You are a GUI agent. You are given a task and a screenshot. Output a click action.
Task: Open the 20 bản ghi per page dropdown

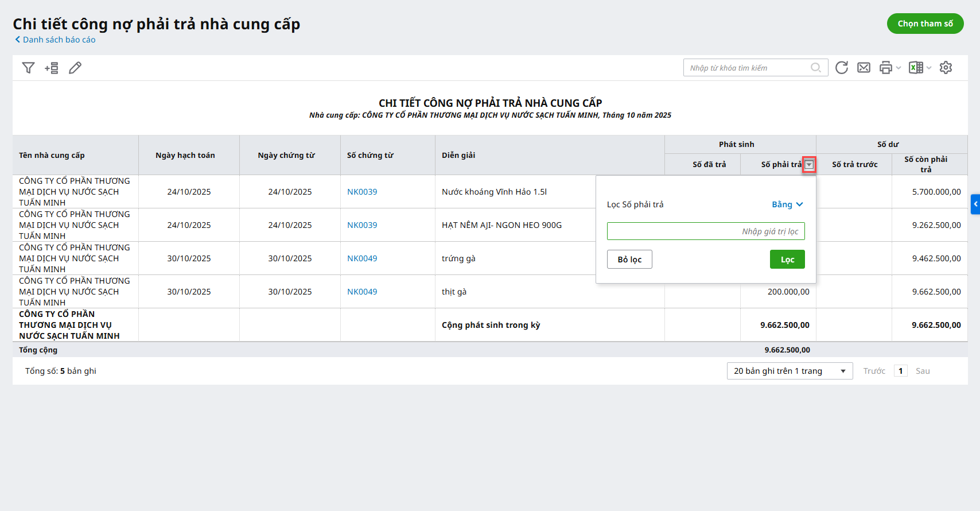(x=790, y=371)
